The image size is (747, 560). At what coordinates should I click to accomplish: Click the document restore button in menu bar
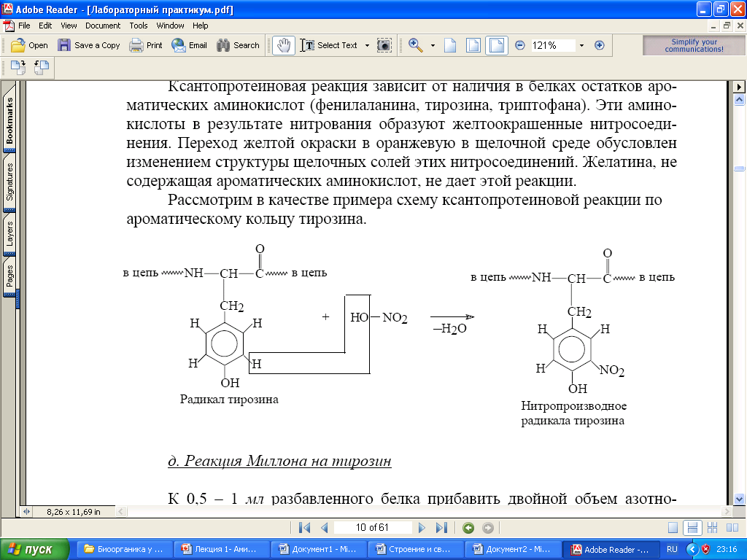coord(727,26)
